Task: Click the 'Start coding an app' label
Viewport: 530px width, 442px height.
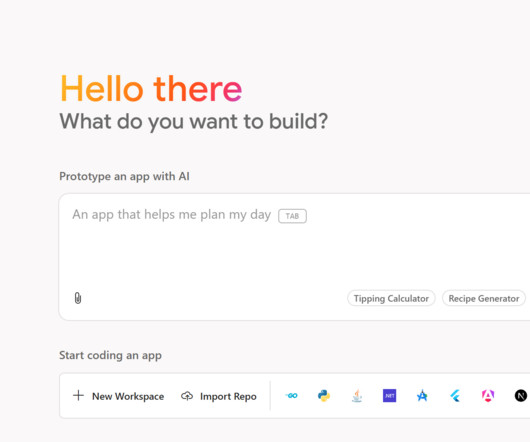Action: (x=110, y=355)
